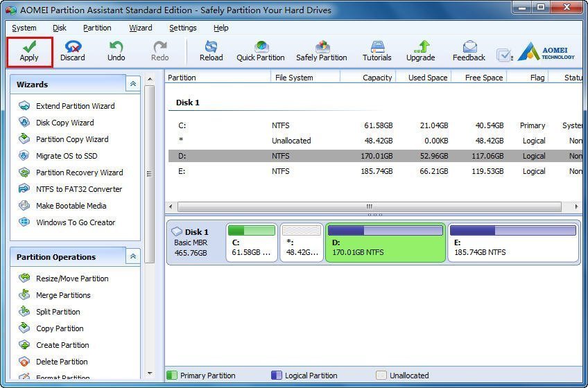Open Tutorials from toolbar

point(377,52)
